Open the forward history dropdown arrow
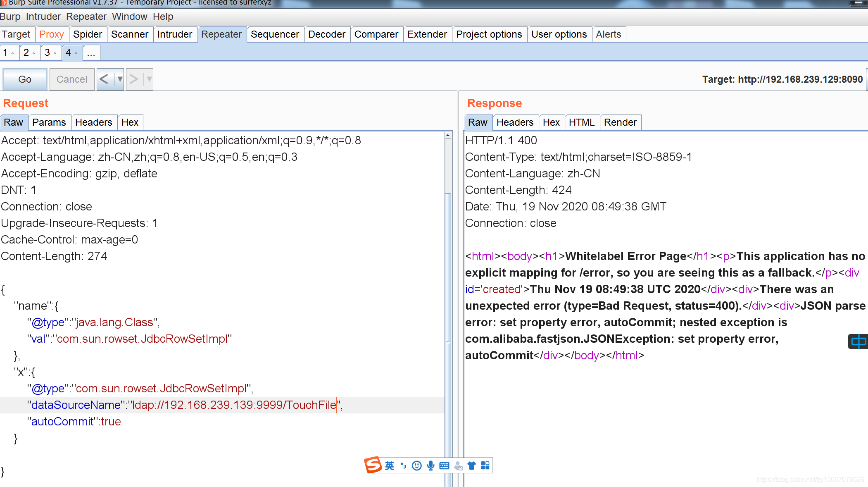Image resolution: width=868 pixels, height=487 pixels. coord(149,79)
